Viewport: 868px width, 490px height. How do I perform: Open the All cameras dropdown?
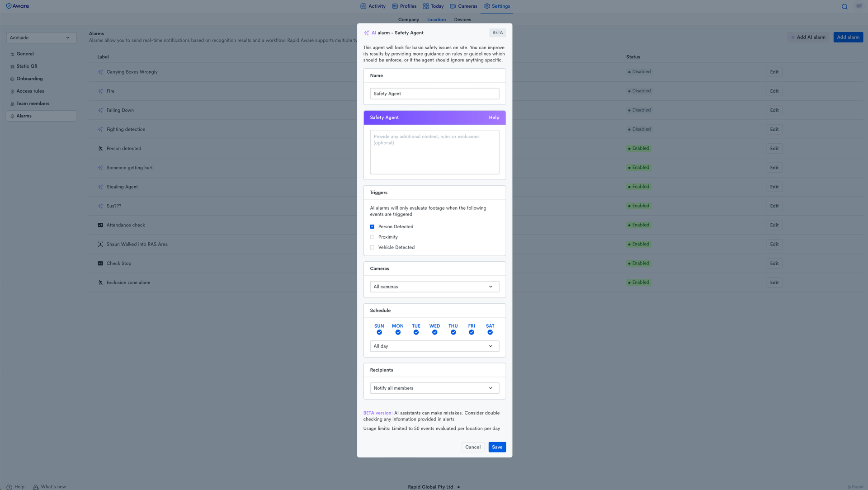tap(434, 287)
